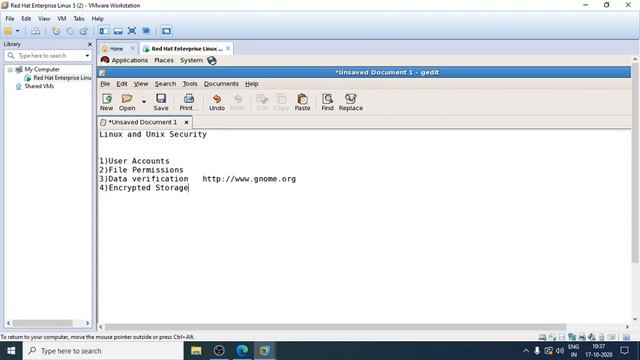
Task: Close the VMware Home tab
Action: tap(132, 49)
